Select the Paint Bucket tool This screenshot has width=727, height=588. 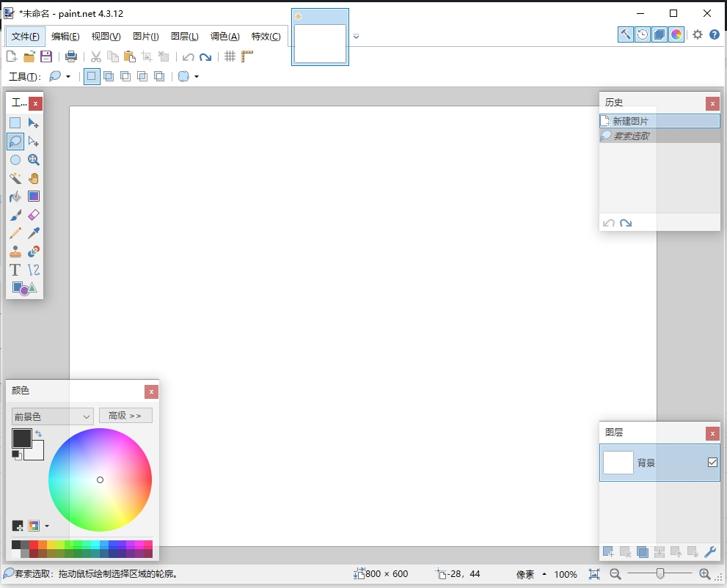(x=15, y=196)
